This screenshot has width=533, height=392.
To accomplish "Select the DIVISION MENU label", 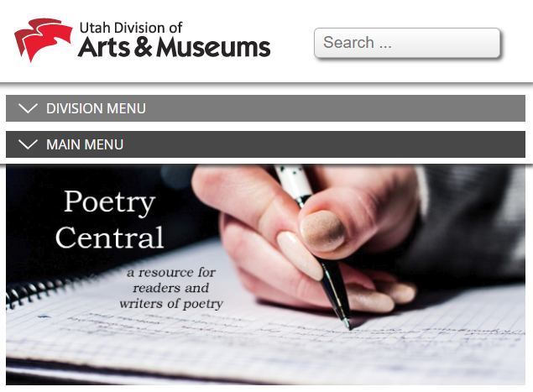I will point(96,108).
